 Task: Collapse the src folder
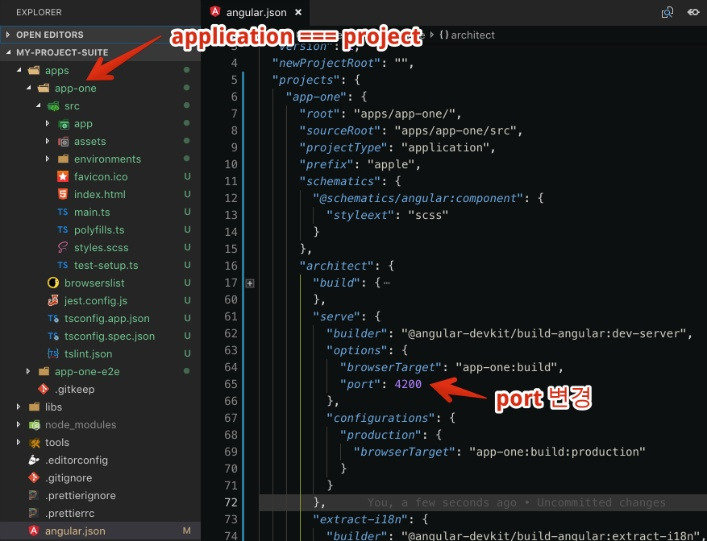(38, 105)
